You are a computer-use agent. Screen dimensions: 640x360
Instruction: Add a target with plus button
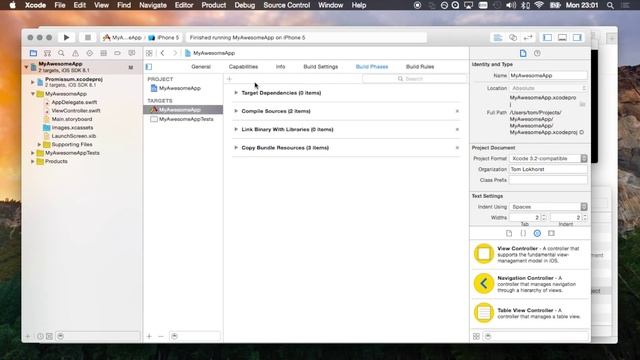(x=149, y=336)
